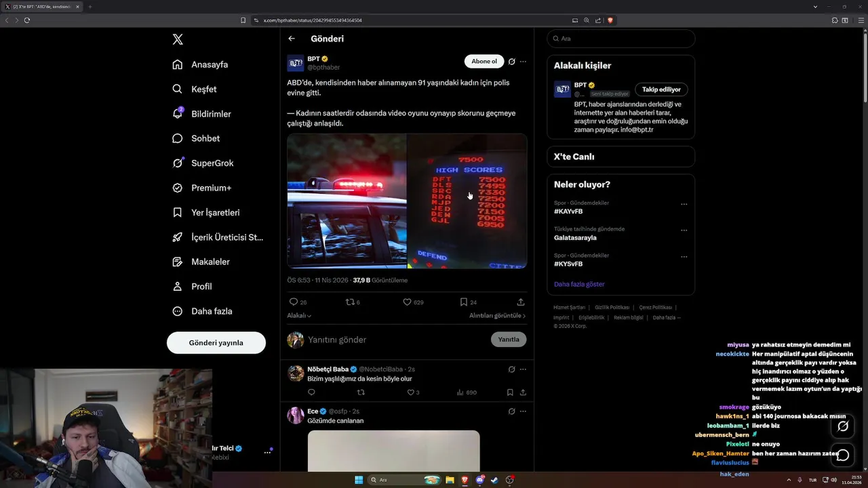Open Premium+ from the sidebar
This screenshot has width=868, height=488.
(201, 188)
